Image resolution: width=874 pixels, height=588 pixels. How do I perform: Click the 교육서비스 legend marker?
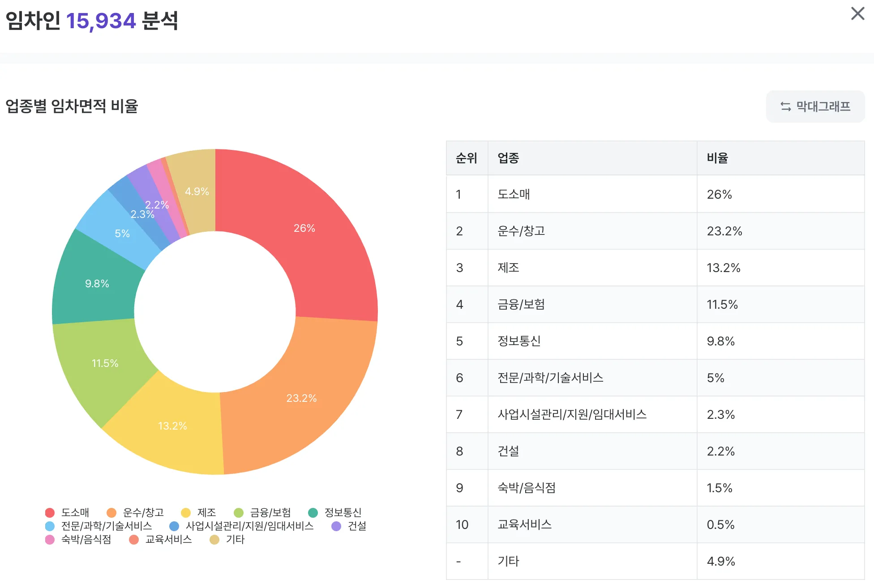(x=133, y=540)
